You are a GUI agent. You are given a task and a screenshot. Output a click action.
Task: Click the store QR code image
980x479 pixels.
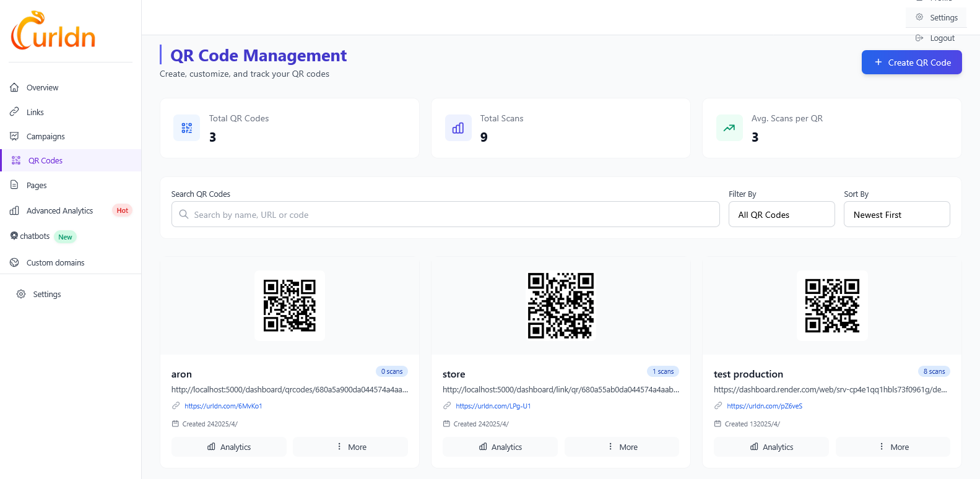coord(561,306)
